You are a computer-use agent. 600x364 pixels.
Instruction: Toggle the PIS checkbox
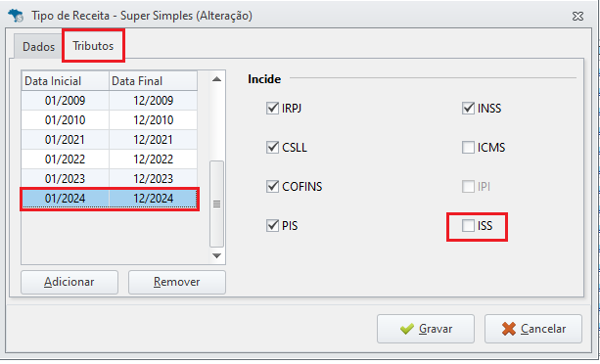[x=272, y=226]
